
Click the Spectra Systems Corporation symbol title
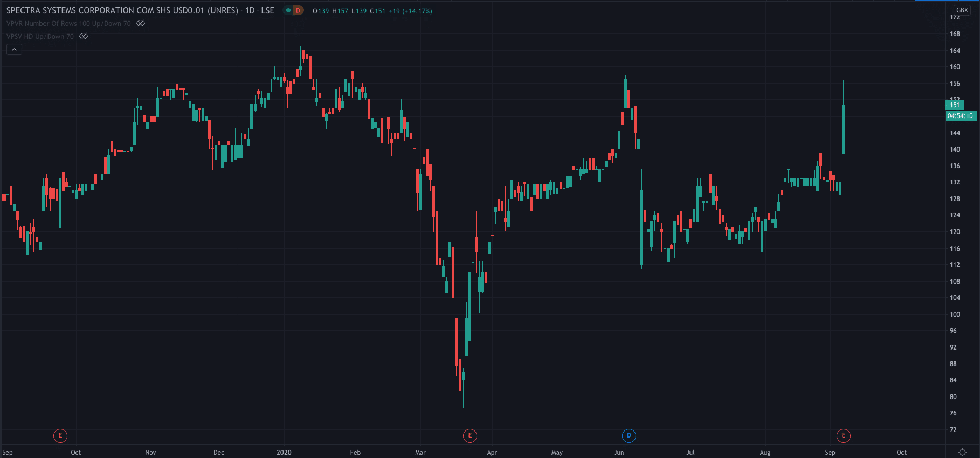click(122, 10)
